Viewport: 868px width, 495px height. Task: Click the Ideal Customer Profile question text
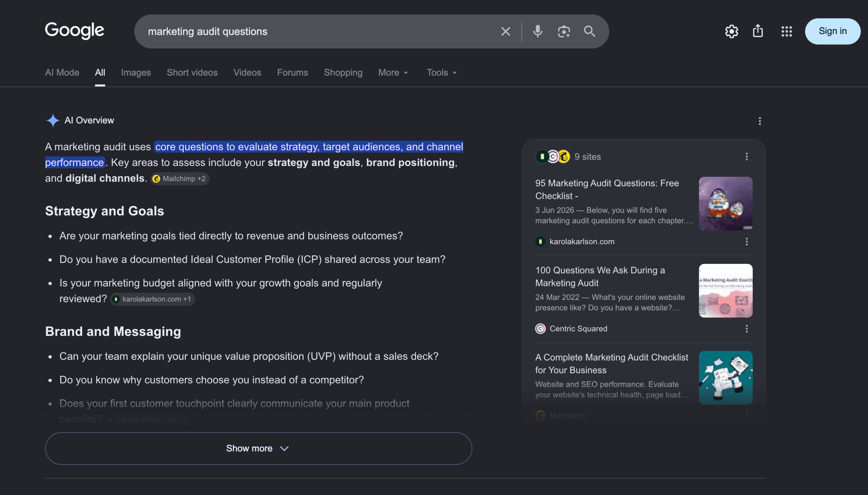pos(252,259)
